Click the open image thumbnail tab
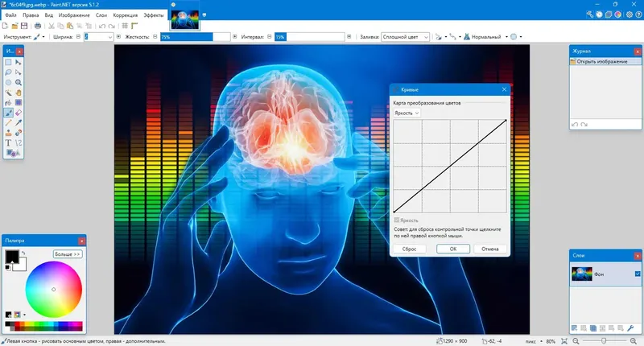The width and height of the screenshot is (644, 346). (x=185, y=19)
